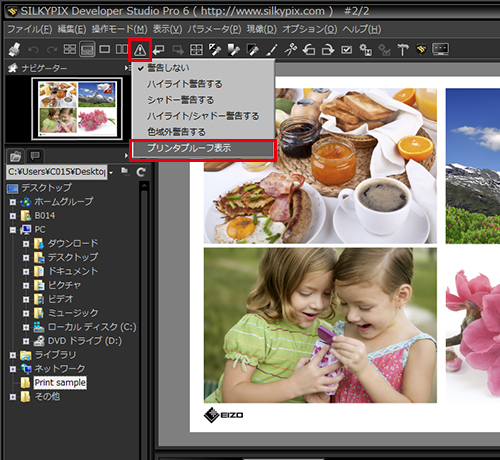Open the ファイル(F) menu
The width and height of the screenshot is (500, 460).
click(x=30, y=29)
